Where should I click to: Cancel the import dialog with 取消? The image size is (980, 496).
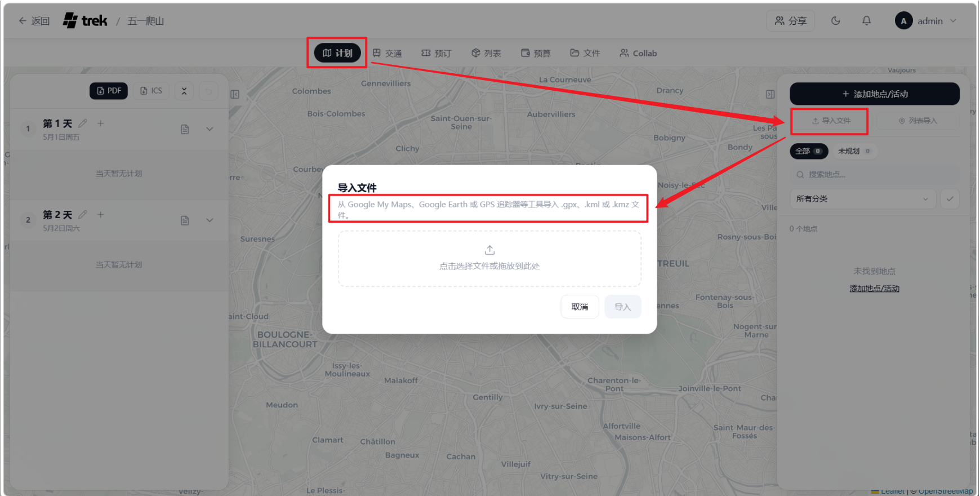(580, 307)
